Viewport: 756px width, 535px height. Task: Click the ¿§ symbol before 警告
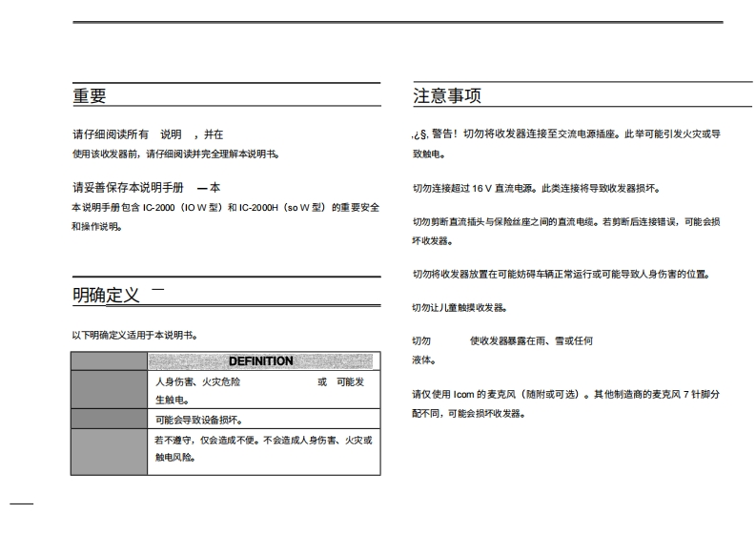click(x=419, y=134)
